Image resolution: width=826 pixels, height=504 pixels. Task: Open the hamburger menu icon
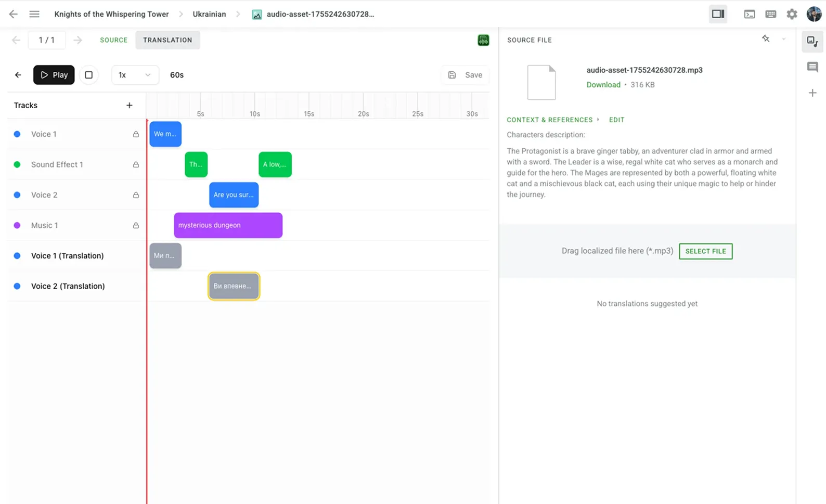pyautogui.click(x=34, y=14)
